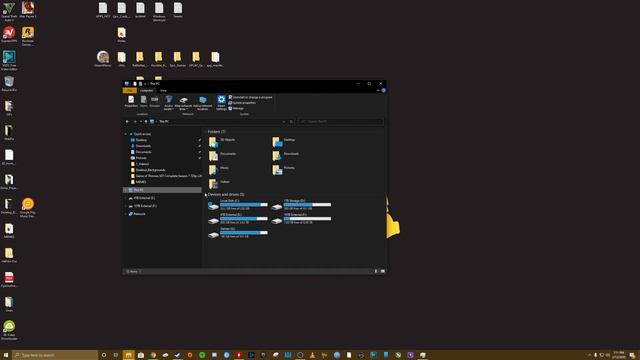Select Desktop_Backgrounds in the navigation pane
This screenshot has width=640, height=360.
click(150, 170)
